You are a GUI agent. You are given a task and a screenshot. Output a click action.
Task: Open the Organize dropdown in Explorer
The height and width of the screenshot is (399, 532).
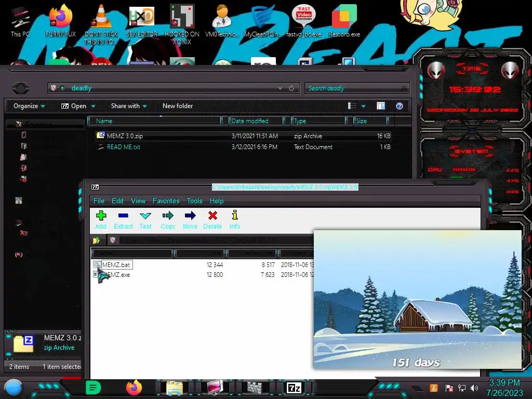29,106
